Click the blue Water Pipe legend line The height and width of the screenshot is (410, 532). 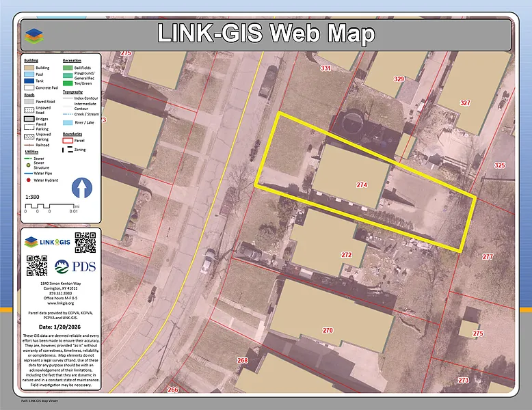28,174
